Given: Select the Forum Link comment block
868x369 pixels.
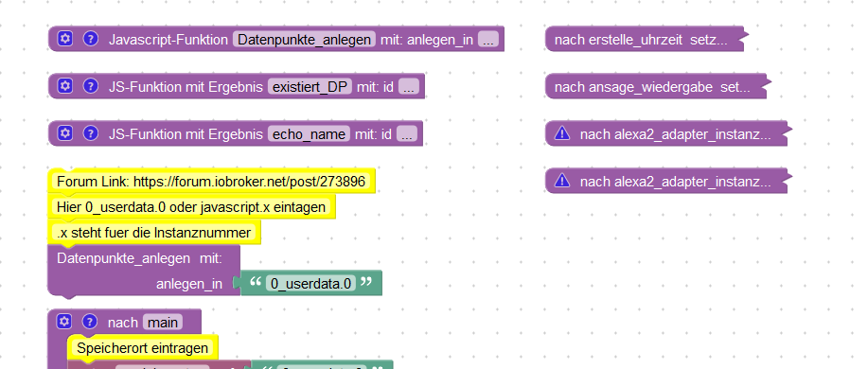Looking at the screenshot, I should (211, 182).
